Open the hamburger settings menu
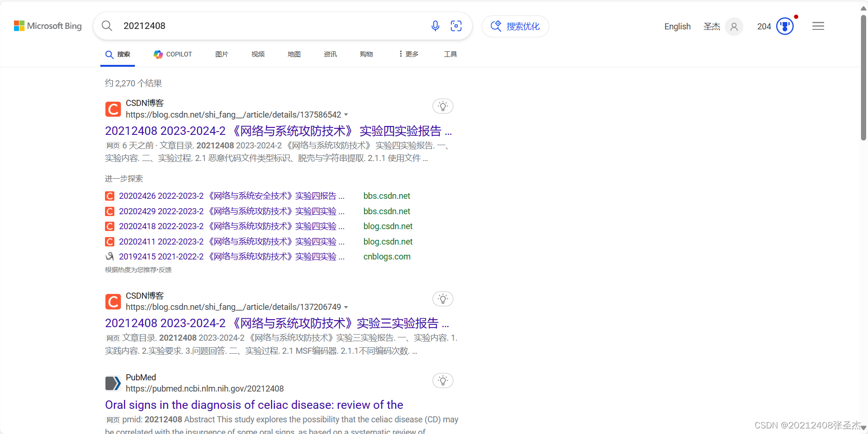The image size is (868, 434). point(818,26)
